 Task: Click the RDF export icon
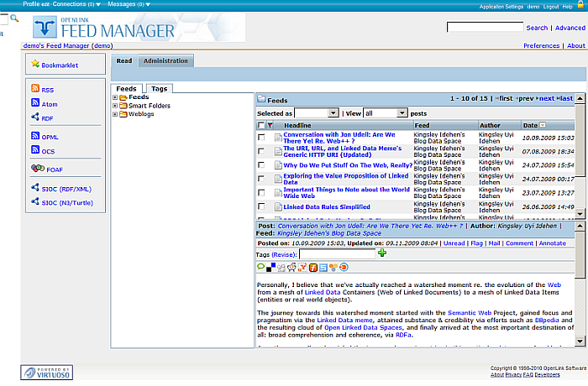pos(34,118)
